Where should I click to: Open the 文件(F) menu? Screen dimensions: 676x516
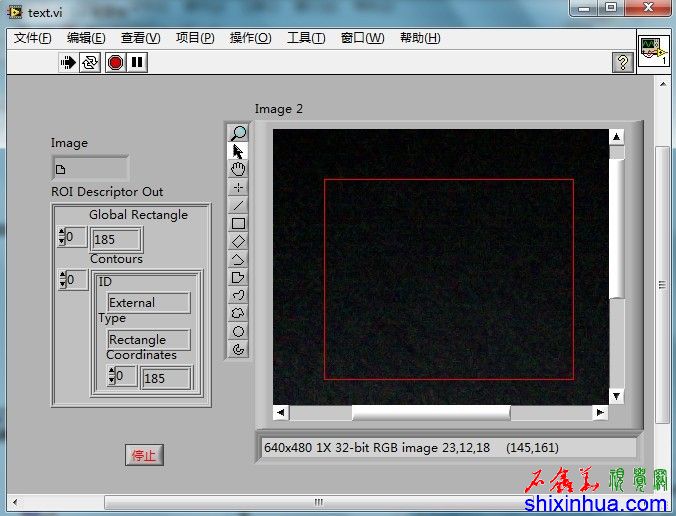[33, 38]
